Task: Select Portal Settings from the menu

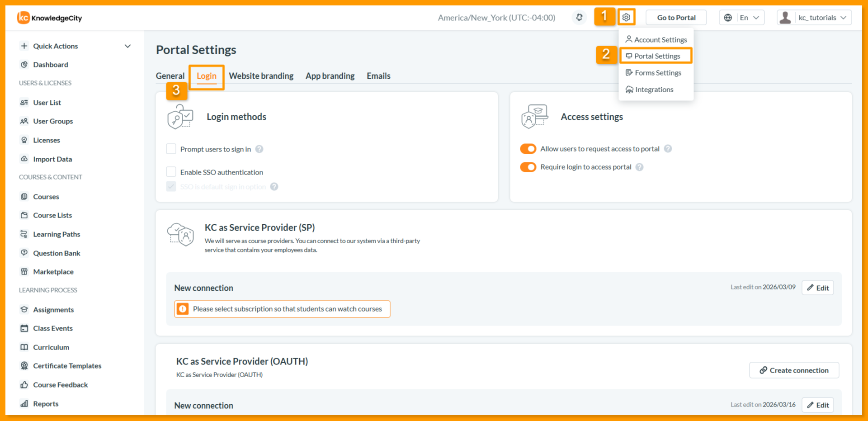Action: click(656, 56)
